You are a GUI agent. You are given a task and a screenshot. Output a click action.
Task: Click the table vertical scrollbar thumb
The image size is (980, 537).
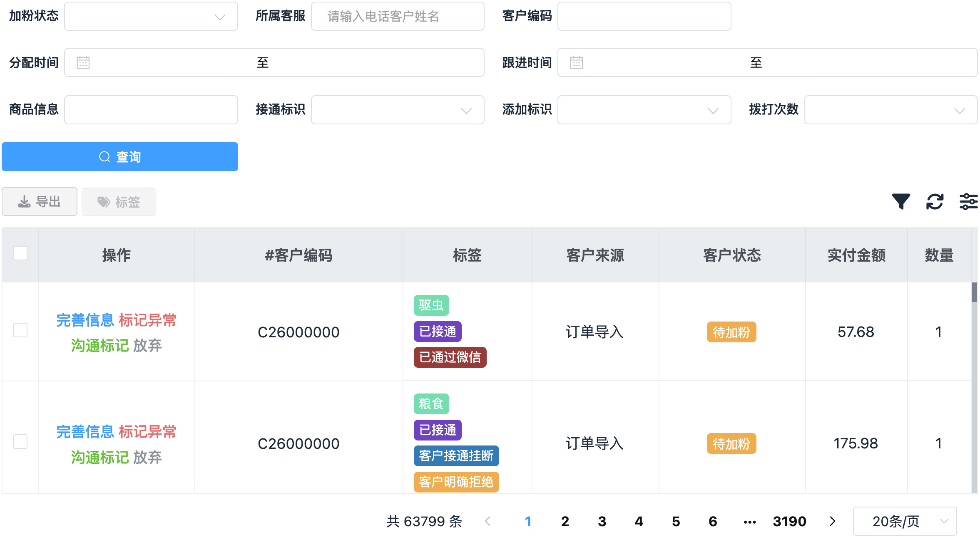click(974, 292)
